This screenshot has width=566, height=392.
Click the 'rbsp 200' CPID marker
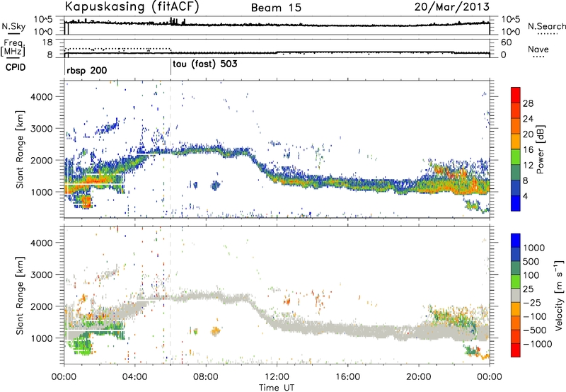click(x=86, y=70)
